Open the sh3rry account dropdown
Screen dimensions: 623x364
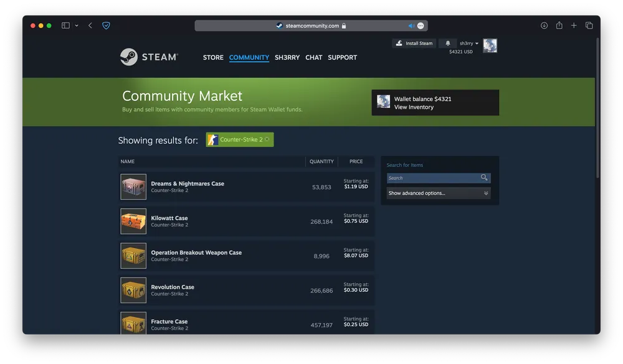tap(469, 44)
